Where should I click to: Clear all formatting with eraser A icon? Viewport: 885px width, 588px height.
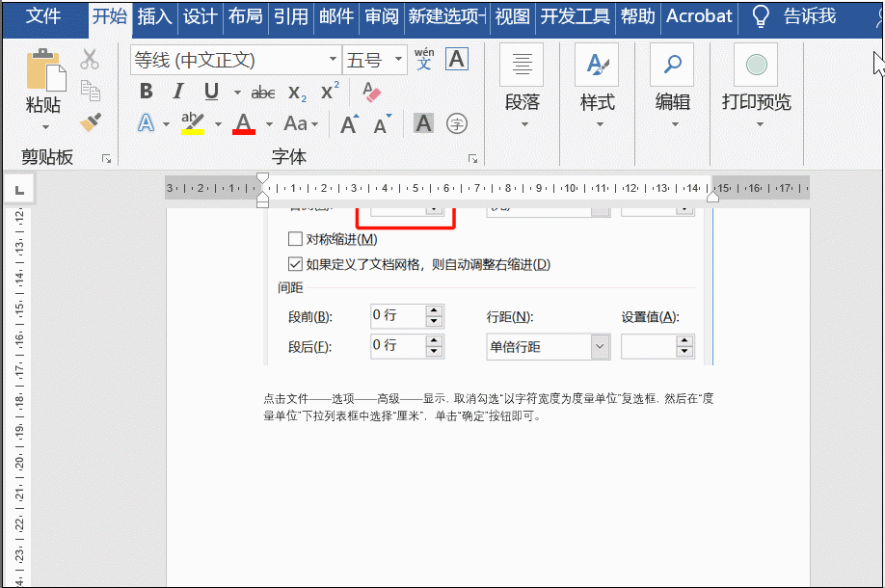[x=371, y=92]
